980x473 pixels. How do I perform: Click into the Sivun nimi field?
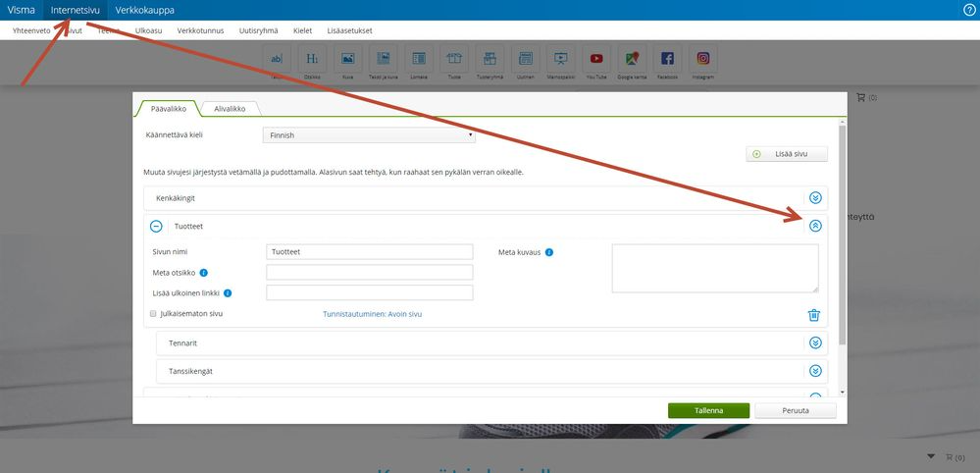pos(370,252)
